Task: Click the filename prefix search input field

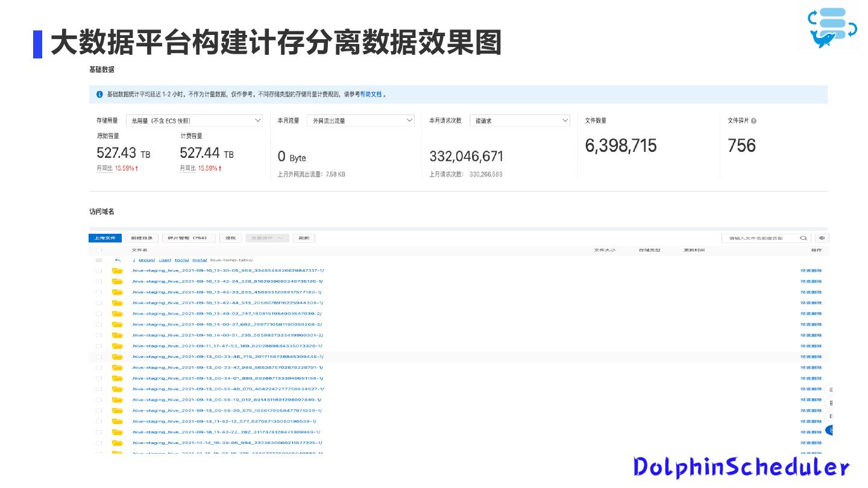Action: point(759,238)
